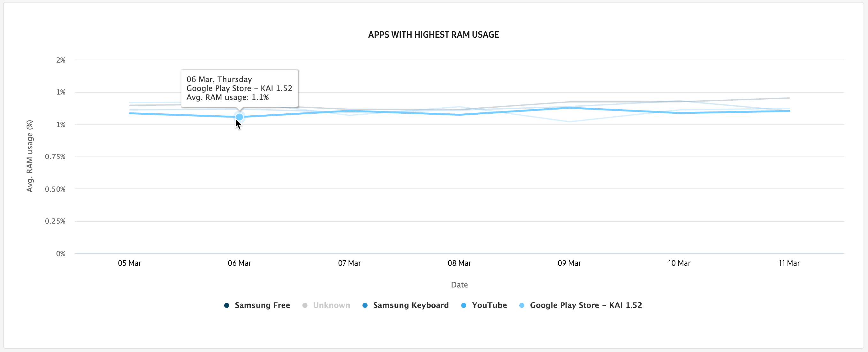Screen dimensions: 868x352
Task: Click the Avg. RAM usage (%) axis title
Action: coord(30,156)
